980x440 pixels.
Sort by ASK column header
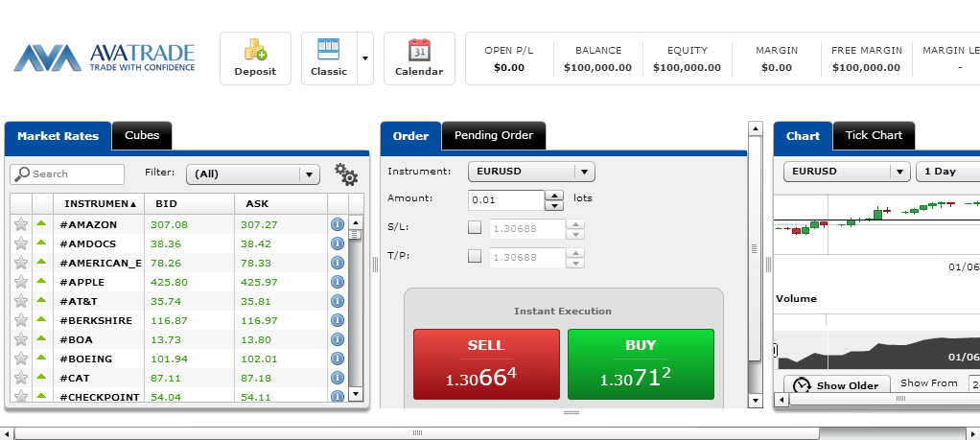click(x=281, y=204)
